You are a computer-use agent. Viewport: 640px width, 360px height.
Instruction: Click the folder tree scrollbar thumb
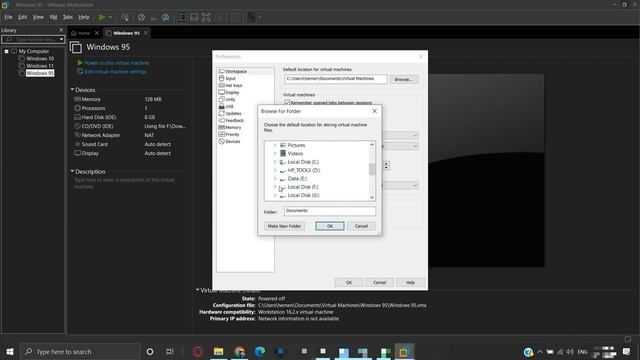point(372,169)
